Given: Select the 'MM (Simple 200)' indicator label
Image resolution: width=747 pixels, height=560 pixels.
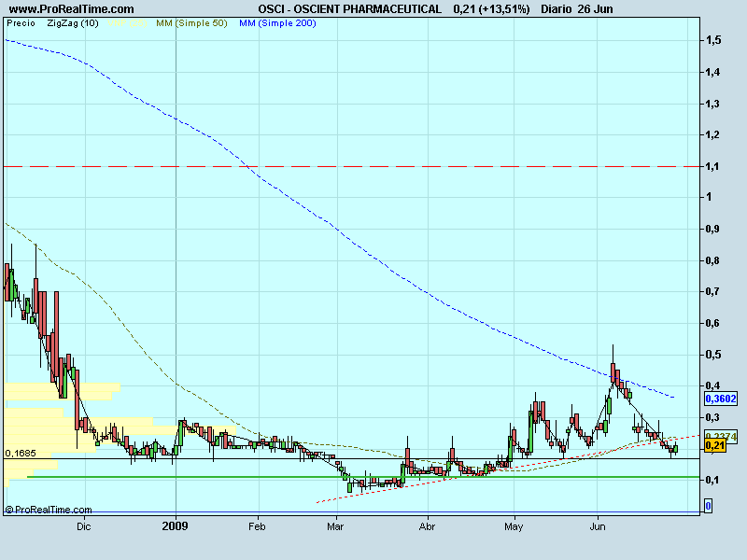Looking at the screenshot, I should [x=277, y=23].
